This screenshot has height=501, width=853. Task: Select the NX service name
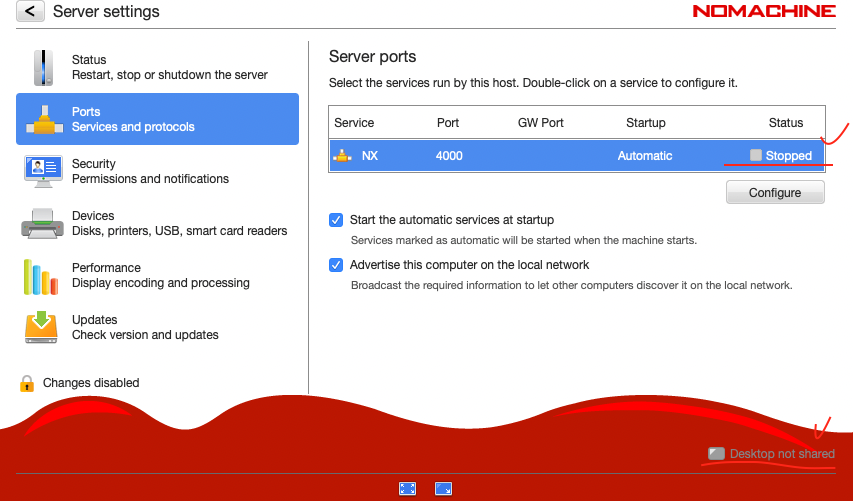click(370, 156)
